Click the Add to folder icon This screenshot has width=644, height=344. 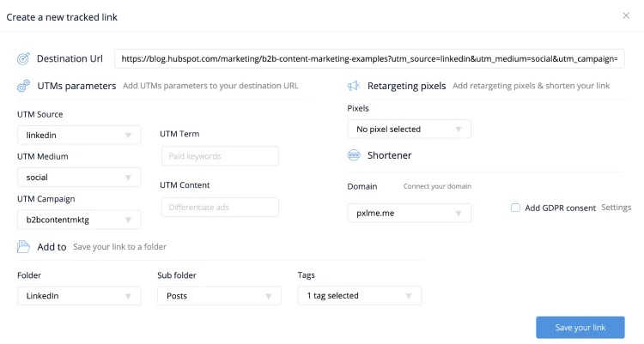tap(23, 246)
